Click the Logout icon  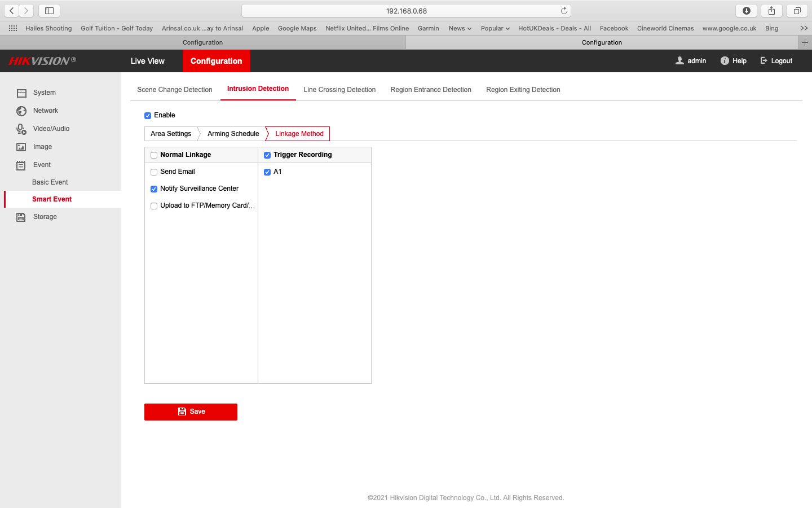(x=764, y=60)
